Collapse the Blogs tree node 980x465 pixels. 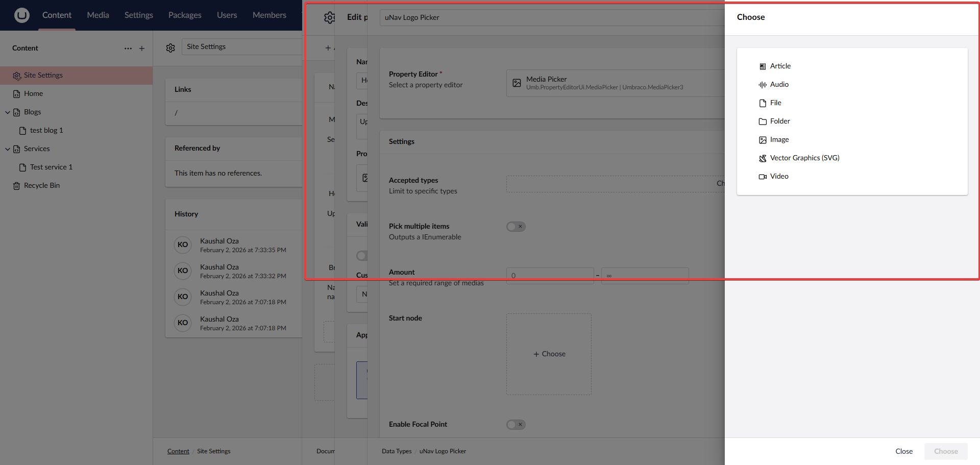click(x=8, y=112)
